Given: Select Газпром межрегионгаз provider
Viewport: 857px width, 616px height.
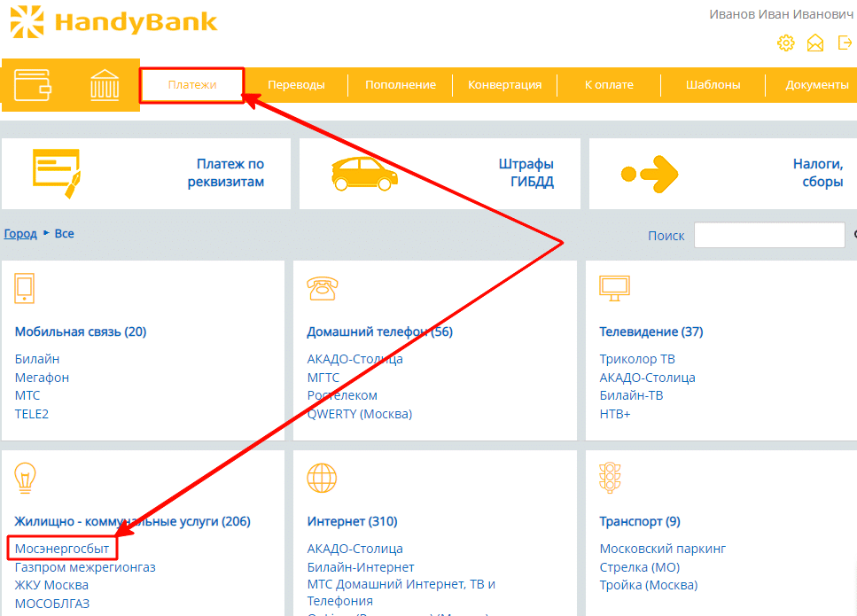Looking at the screenshot, I should [85, 567].
